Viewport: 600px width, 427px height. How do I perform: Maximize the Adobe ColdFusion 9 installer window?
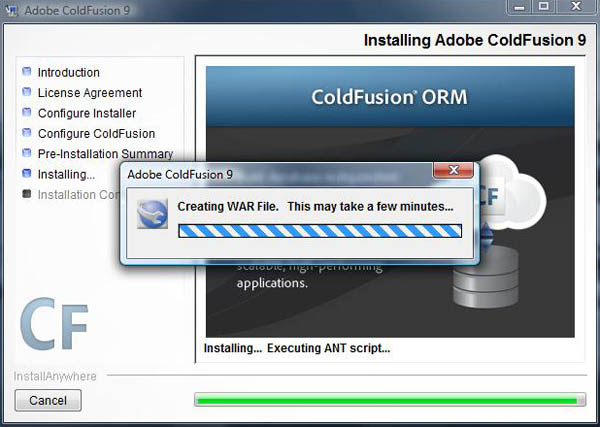pos(544,7)
